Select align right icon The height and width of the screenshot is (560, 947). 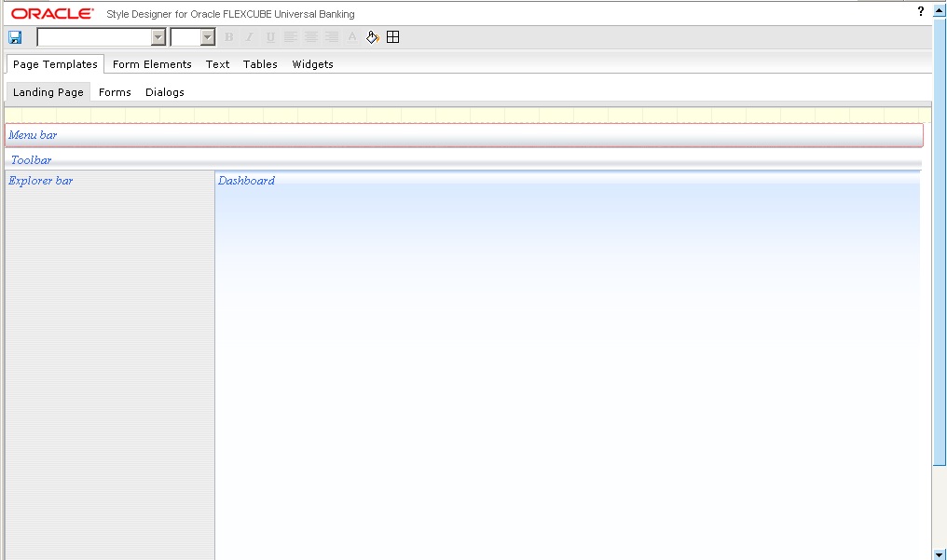tap(332, 37)
